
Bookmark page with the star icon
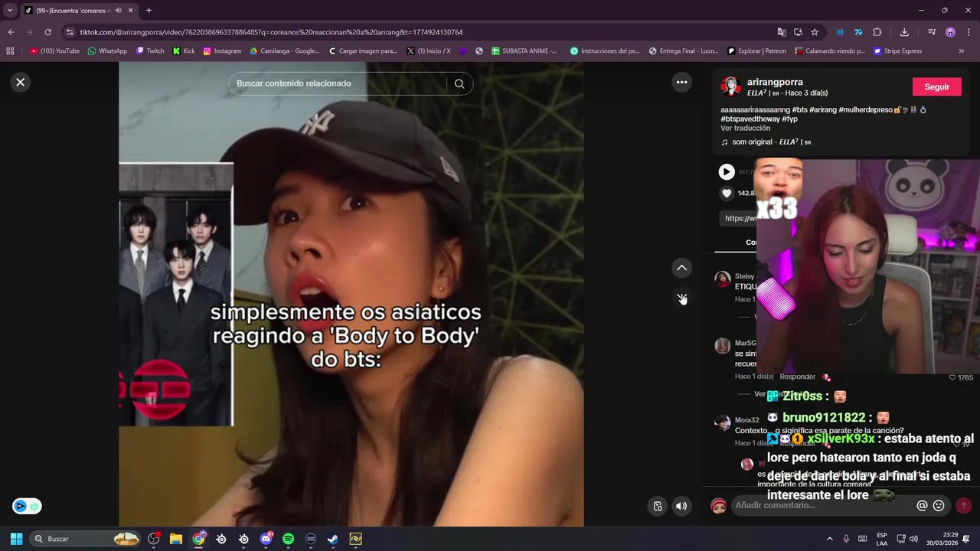815,32
